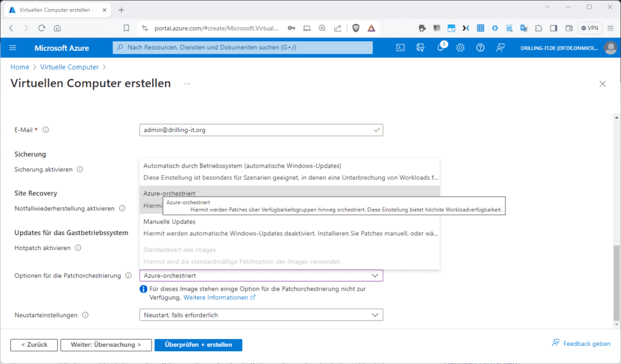
Task: Reload the page
Action: click(x=42, y=28)
